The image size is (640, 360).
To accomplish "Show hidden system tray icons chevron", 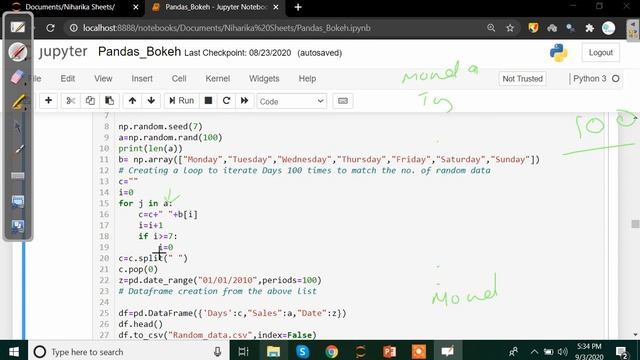I will [x=534, y=351].
